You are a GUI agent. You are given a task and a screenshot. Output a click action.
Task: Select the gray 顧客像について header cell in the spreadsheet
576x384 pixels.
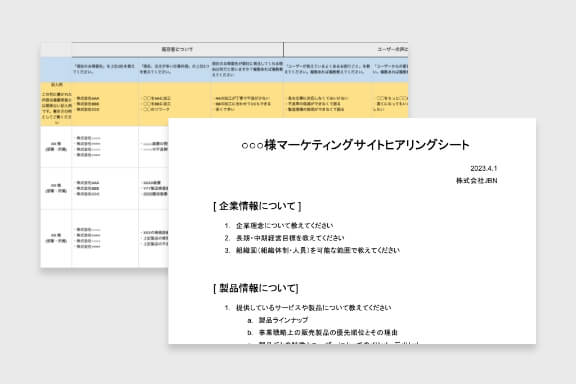click(177, 49)
